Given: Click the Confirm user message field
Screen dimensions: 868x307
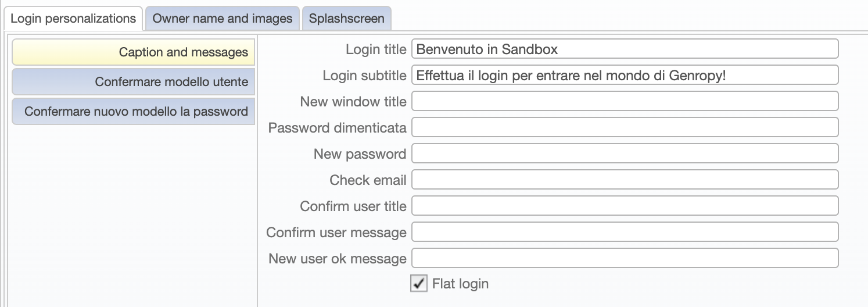Looking at the screenshot, I should pyautogui.click(x=625, y=232).
